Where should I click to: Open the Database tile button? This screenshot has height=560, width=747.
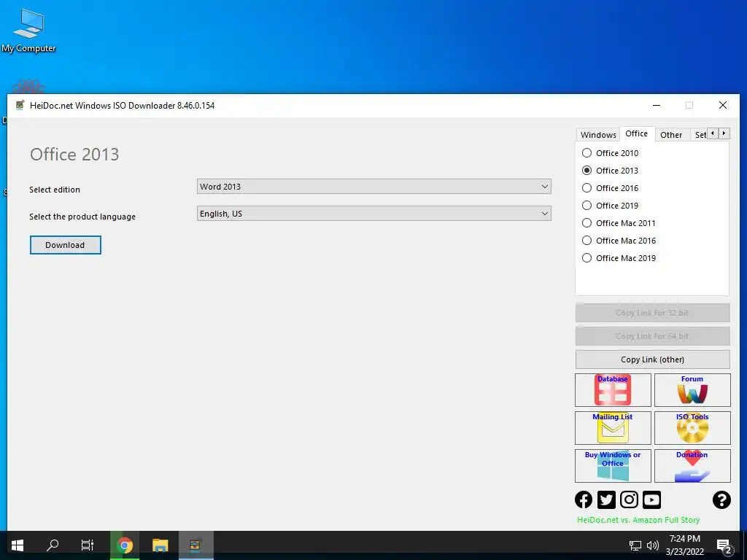pos(613,390)
